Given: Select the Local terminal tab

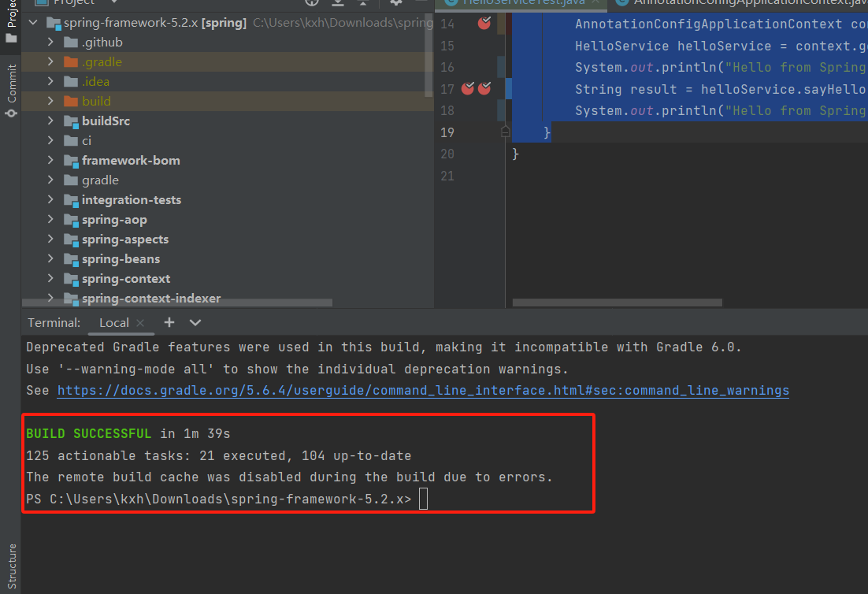Looking at the screenshot, I should point(114,323).
